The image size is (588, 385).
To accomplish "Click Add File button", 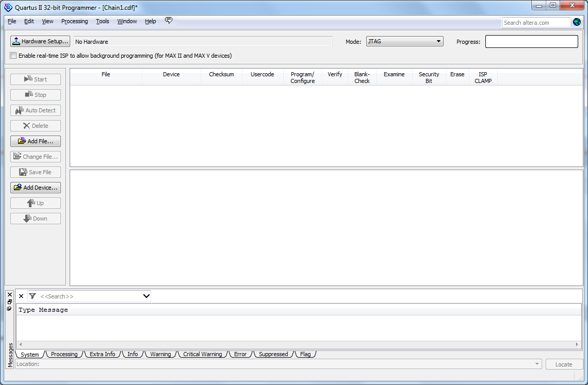I will pos(36,141).
